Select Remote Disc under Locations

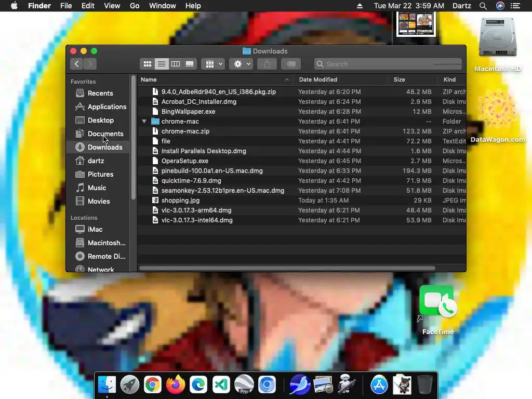click(98, 257)
